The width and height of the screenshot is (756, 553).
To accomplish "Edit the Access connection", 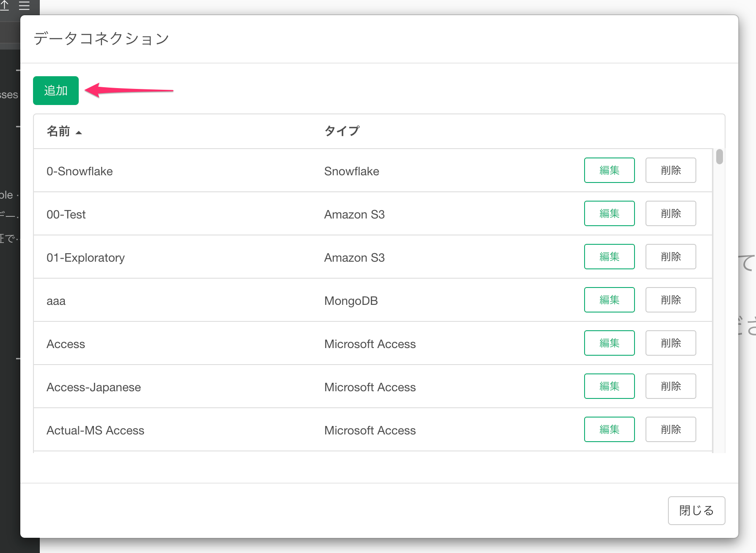I will tap(609, 343).
